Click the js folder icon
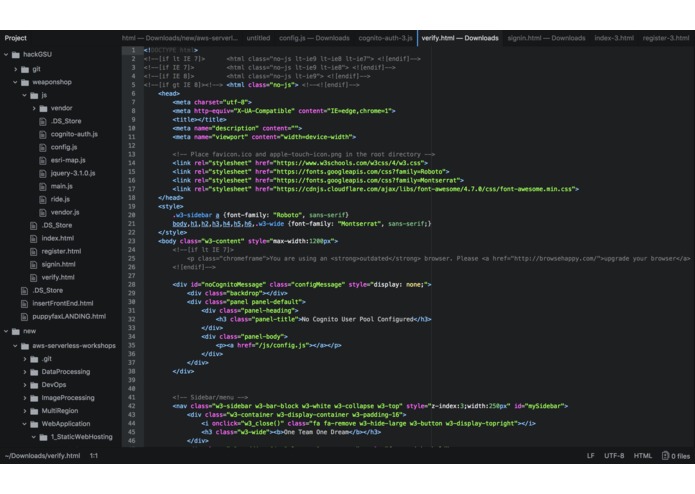695x494 pixels. (34, 95)
